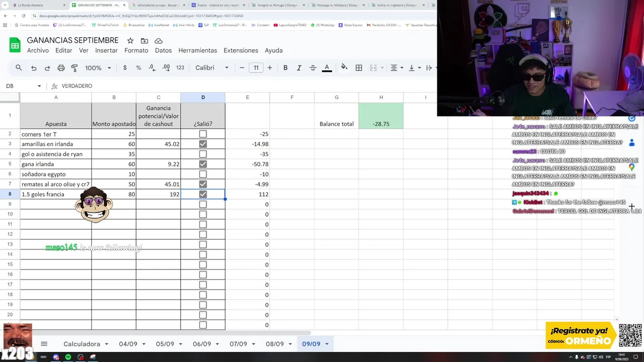Toggle bold formatting
The height and width of the screenshot is (362, 644).
click(285, 68)
